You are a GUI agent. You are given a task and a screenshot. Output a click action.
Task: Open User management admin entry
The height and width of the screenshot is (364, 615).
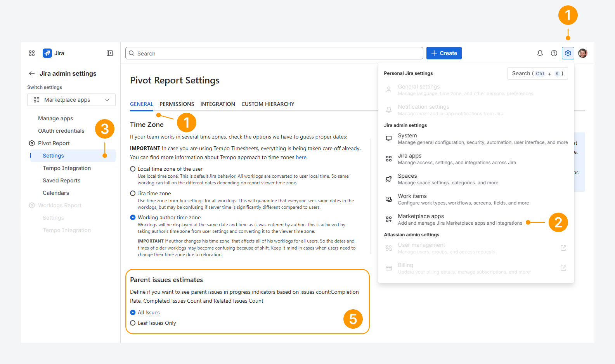tap(476, 248)
